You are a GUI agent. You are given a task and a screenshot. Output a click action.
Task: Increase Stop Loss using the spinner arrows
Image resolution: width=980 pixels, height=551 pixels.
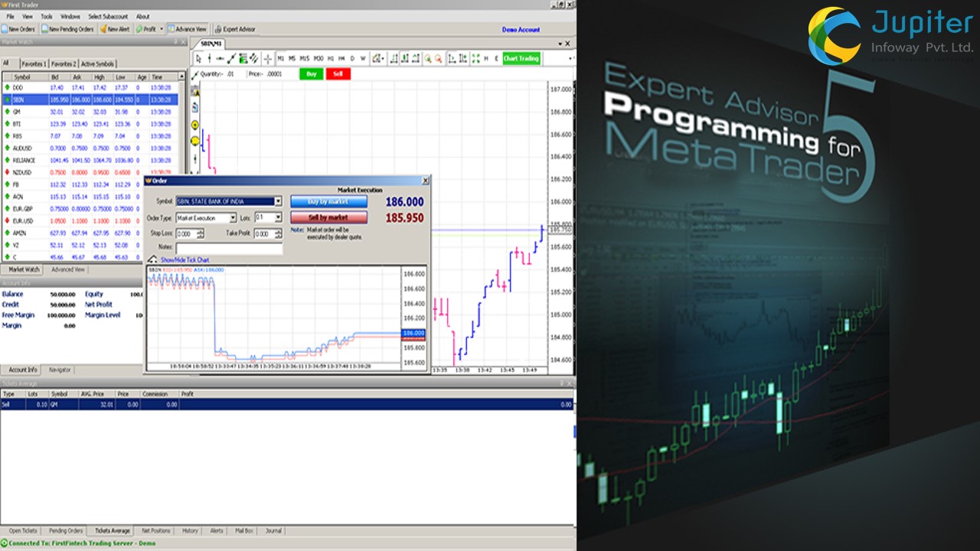coord(201,231)
